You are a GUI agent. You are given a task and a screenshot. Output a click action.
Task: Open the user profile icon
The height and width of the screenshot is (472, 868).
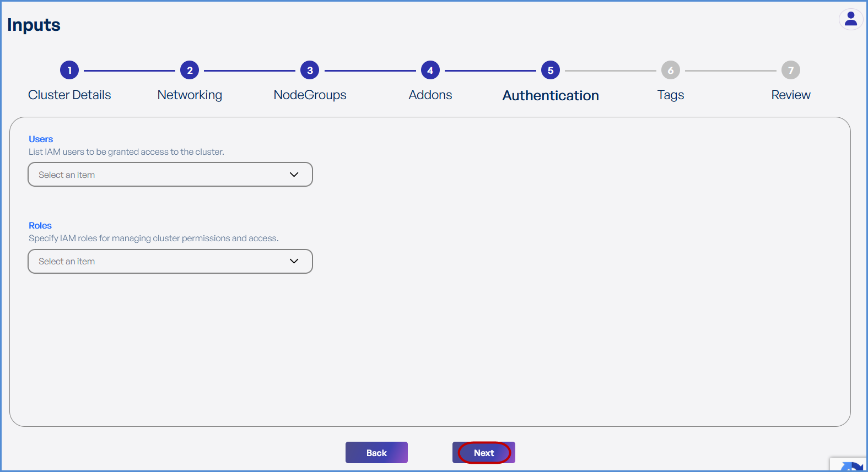tap(850, 19)
